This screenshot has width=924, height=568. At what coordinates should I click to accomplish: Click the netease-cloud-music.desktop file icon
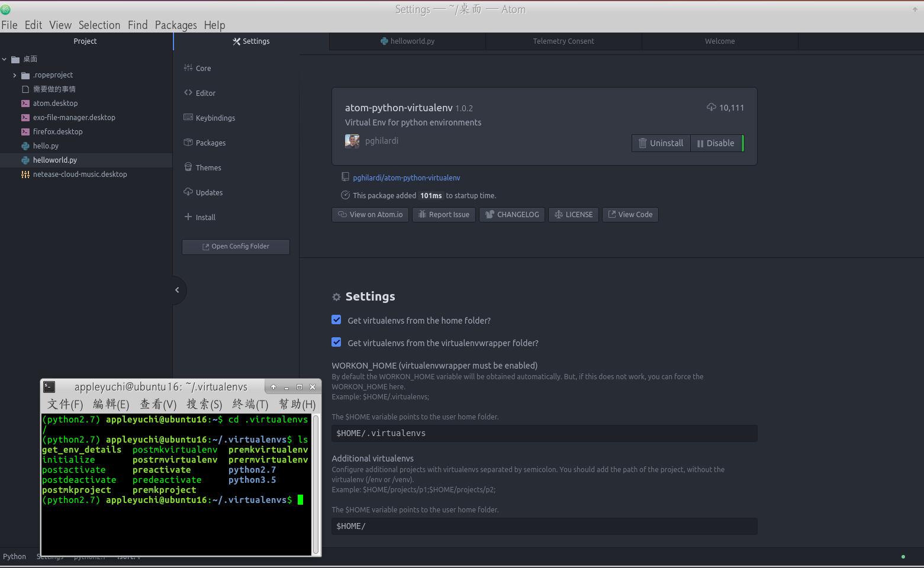[25, 174]
